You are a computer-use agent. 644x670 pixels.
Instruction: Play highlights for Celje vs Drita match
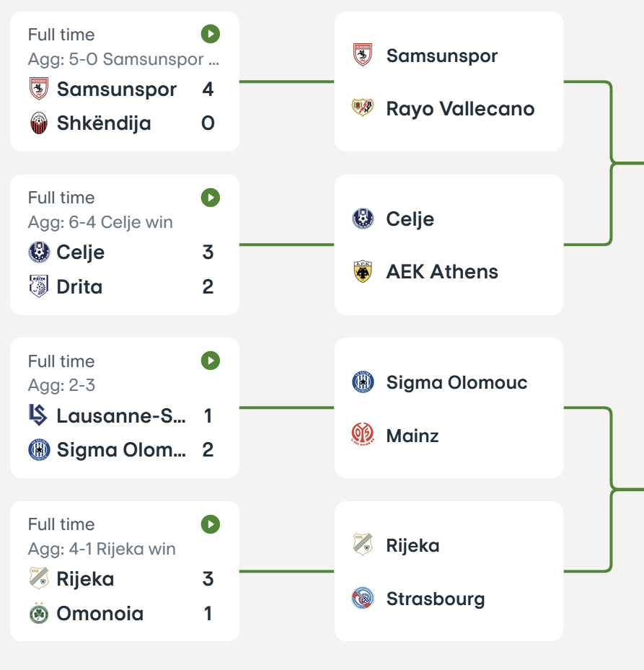tap(210, 197)
